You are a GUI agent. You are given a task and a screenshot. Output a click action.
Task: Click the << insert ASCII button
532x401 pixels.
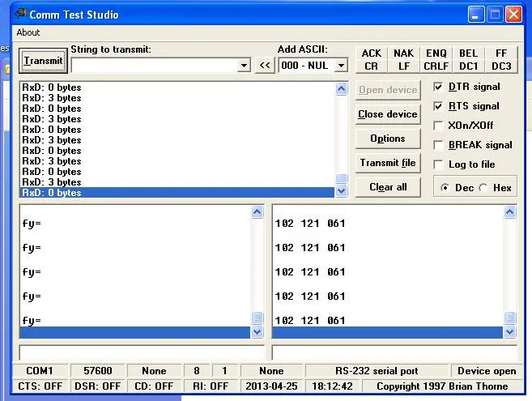click(265, 65)
